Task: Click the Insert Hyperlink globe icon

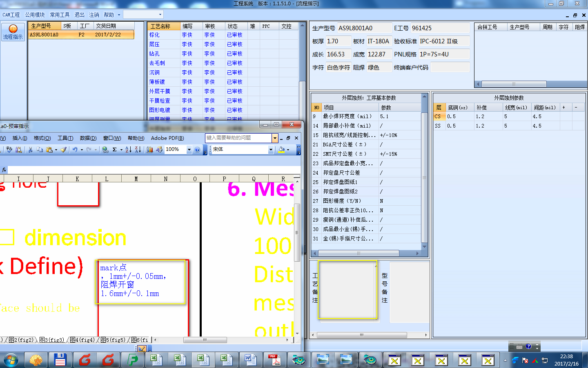Action: pyautogui.click(x=105, y=150)
